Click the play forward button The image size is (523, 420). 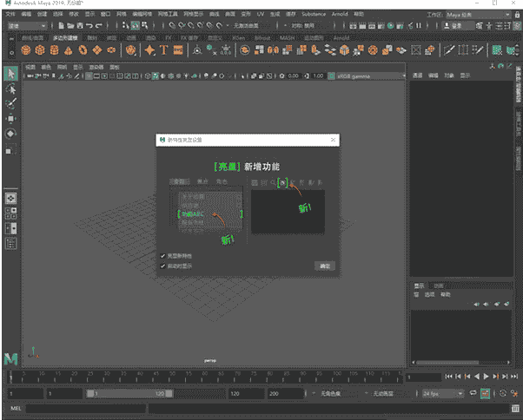pos(486,377)
